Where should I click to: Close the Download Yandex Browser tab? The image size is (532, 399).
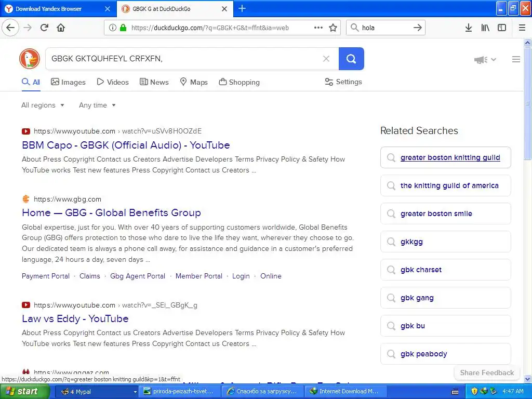108,9
